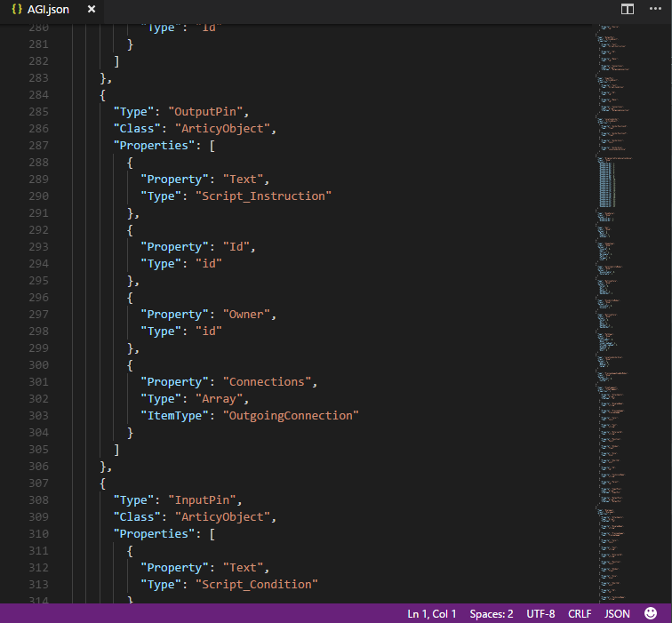Click the feedback smiley icon in the status bar
Image resolution: width=672 pixels, height=623 pixels.
(x=651, y=613)
